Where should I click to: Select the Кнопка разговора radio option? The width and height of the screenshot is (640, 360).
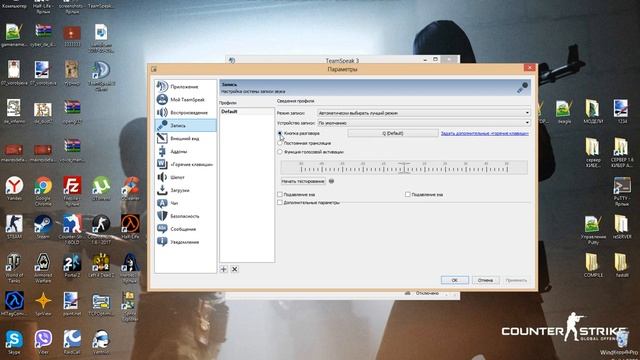[x=280, y=133]
